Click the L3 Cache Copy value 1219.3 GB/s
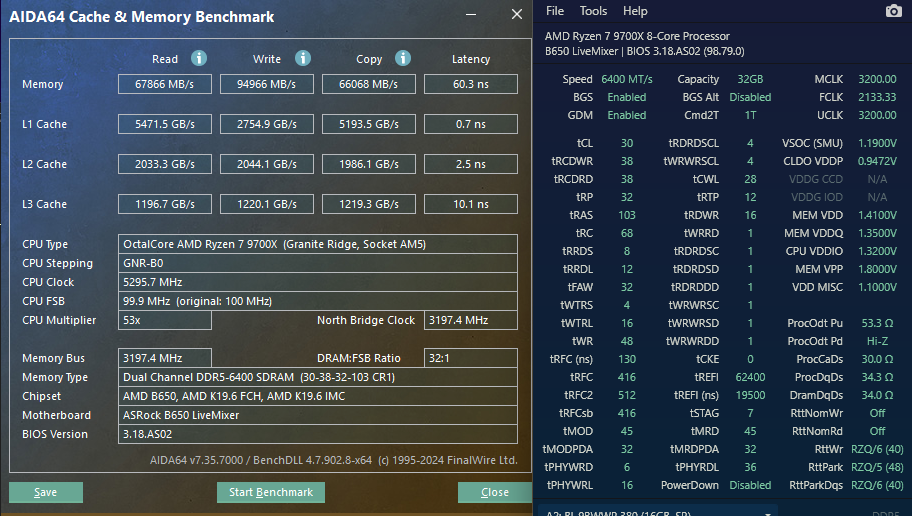This screenshot has height=516, width=912. pyautogui.click(x=369, y=204)
